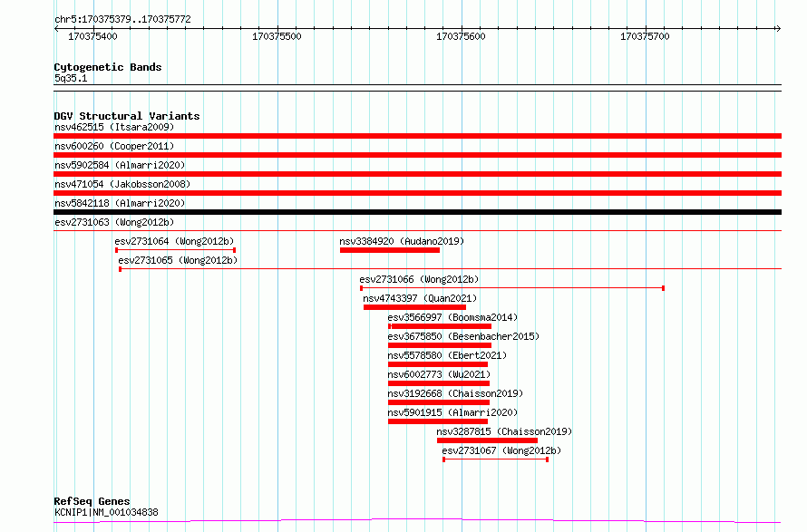This screenshot has width=807, height=532.
Task: Click ruler position 170375600
Action: pyautogui.click(x=461, y=36)
